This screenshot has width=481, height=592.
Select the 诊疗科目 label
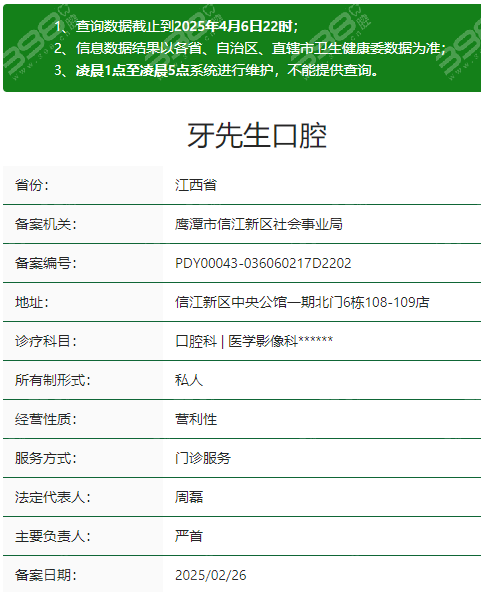[x=46, y=341]
